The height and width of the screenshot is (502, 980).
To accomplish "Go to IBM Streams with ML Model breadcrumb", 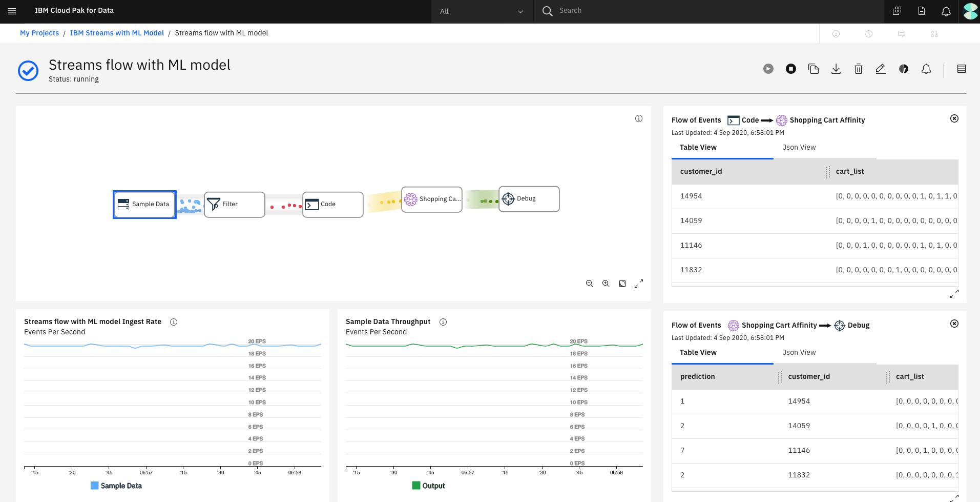I will click(x=117, y=33).
